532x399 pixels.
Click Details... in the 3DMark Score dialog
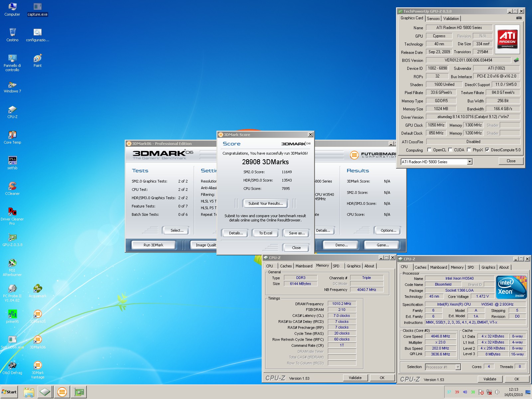[236, 233]
